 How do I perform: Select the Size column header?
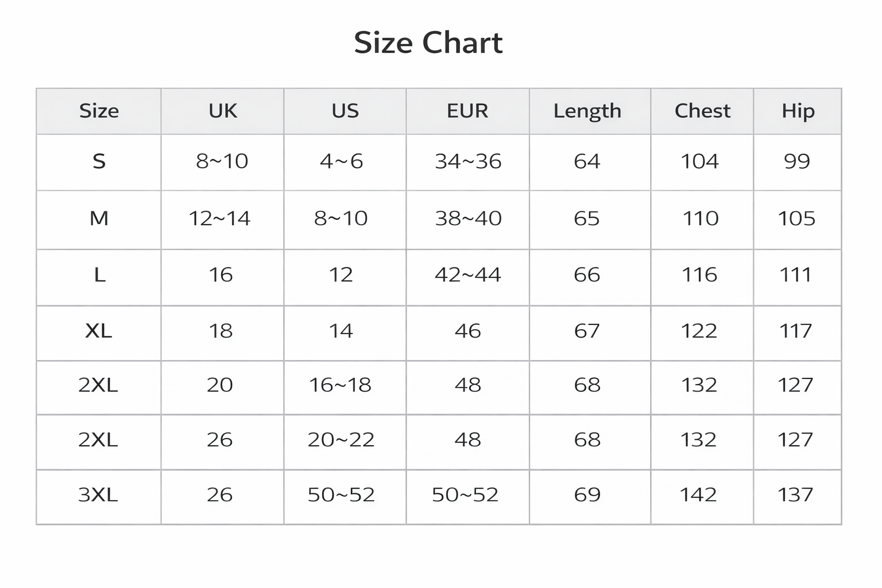pos(99,111)
